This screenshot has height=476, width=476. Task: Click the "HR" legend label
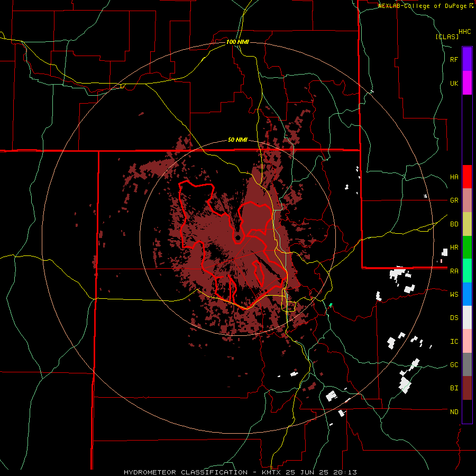[454, 248]
